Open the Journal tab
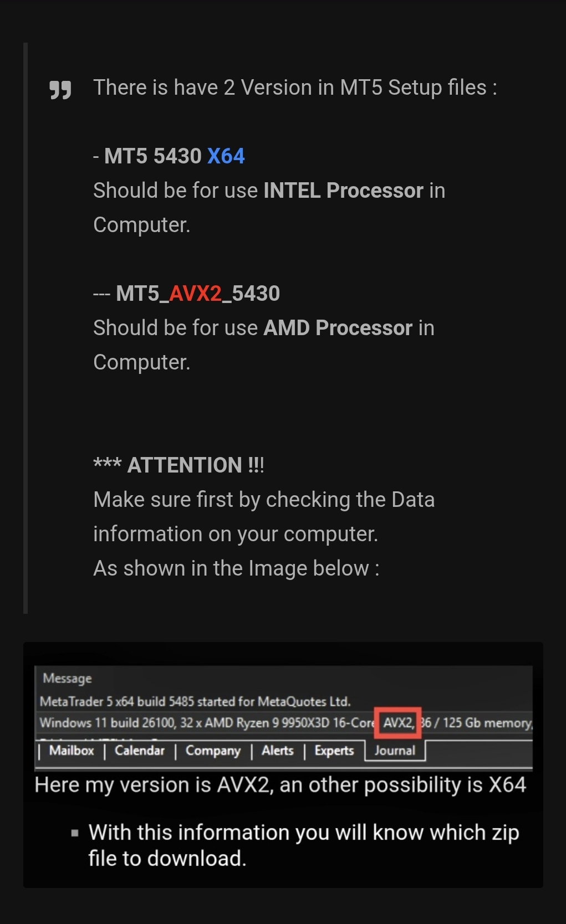 point(395,751)
